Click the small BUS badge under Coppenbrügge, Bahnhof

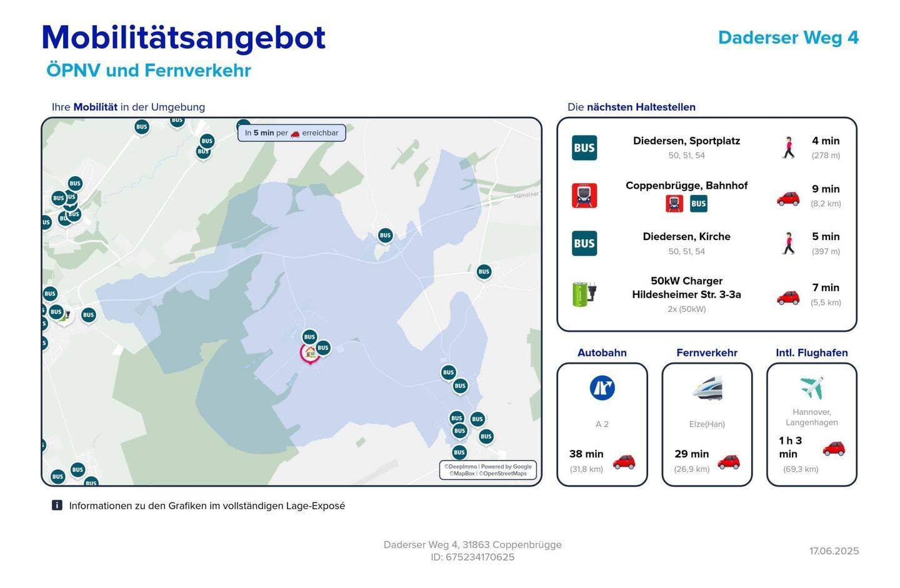point(698,204)
